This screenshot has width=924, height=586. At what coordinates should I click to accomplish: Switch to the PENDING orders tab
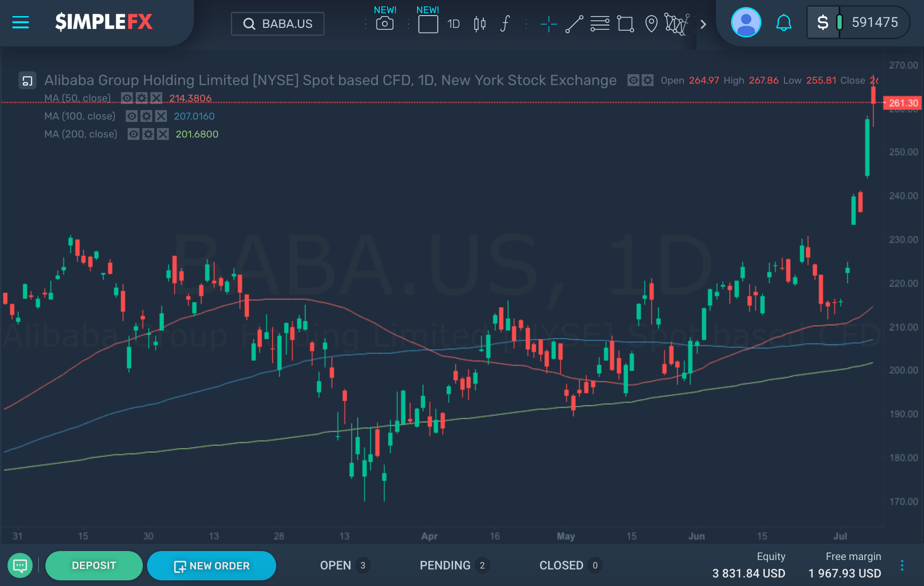[x=454, y=565]
